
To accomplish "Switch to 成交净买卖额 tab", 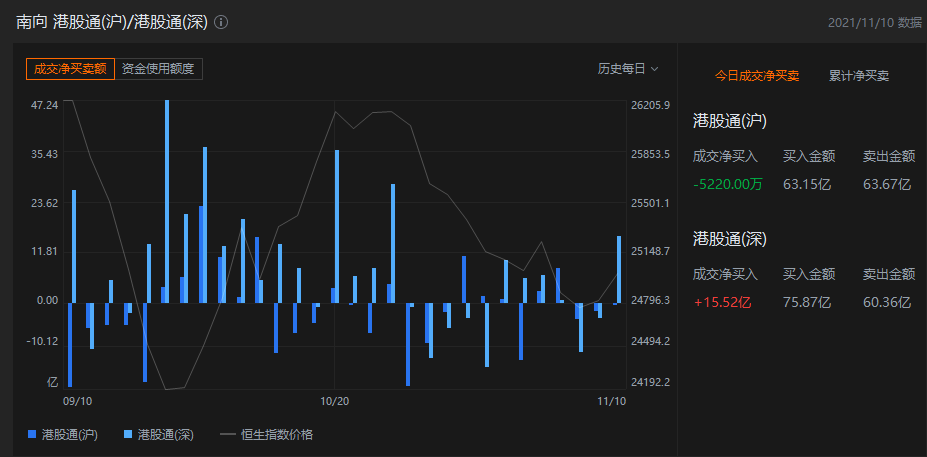I will pyautogui.click(x=70, y=69).
